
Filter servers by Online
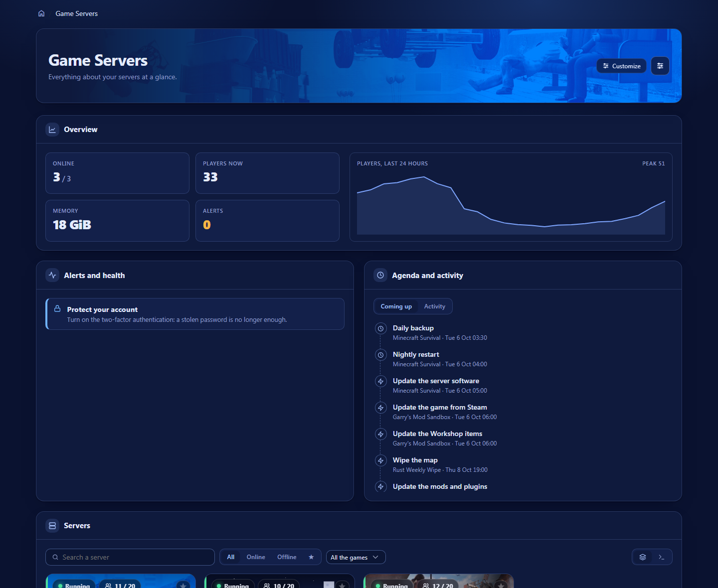(256, 557)
